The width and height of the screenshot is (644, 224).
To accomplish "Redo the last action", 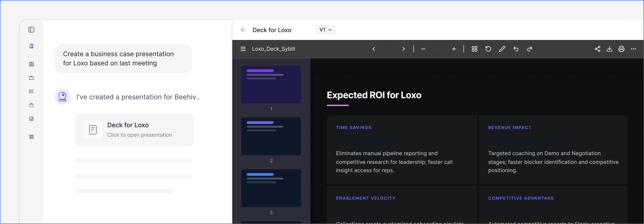I will [x=530, y=49].
